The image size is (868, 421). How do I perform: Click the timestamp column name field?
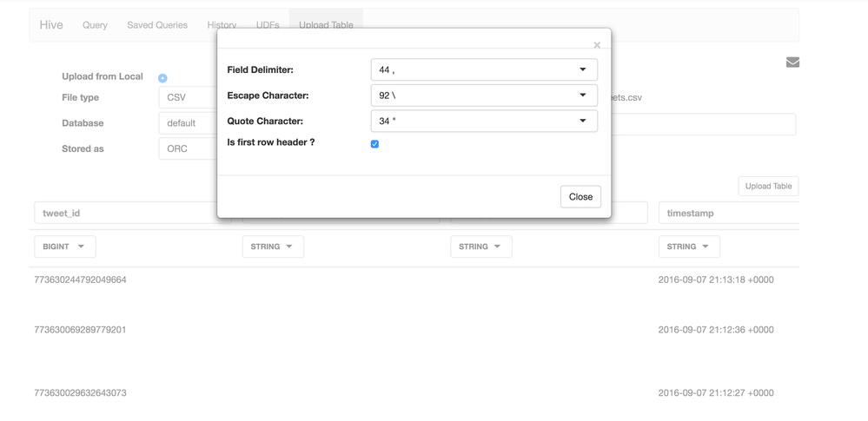tap(728, 213)
